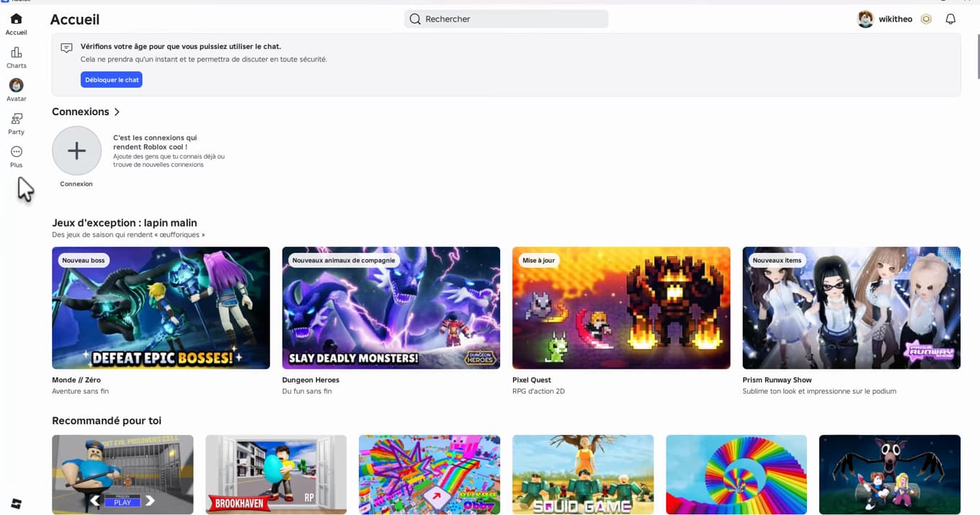Open the Prism Runway Show game thumbnail

852,308
